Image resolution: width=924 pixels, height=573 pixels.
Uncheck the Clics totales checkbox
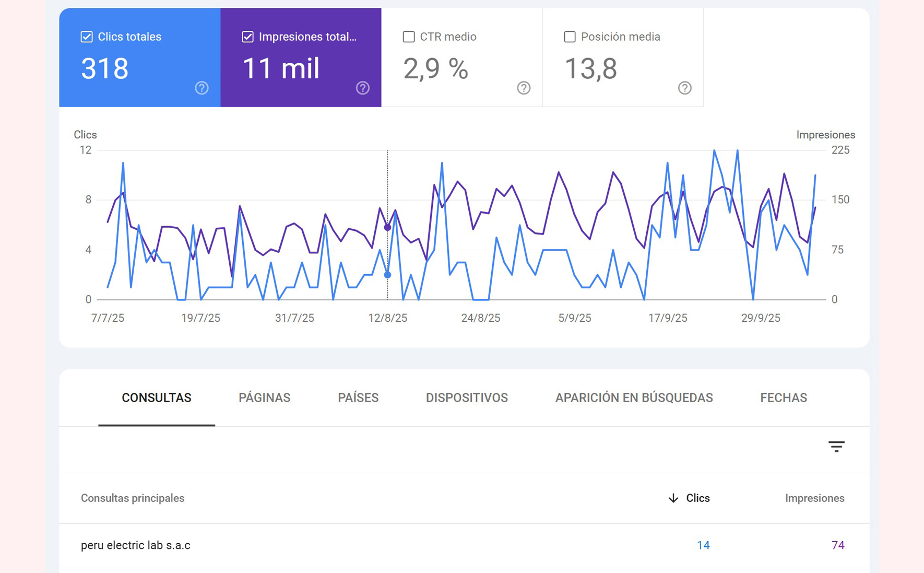coord(87,37)
